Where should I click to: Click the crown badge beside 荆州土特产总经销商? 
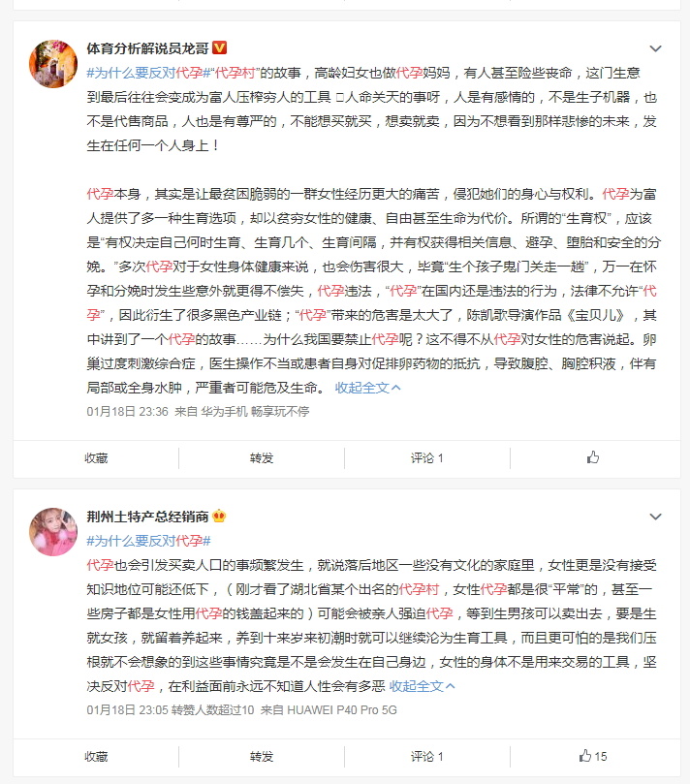coord(219,516)
